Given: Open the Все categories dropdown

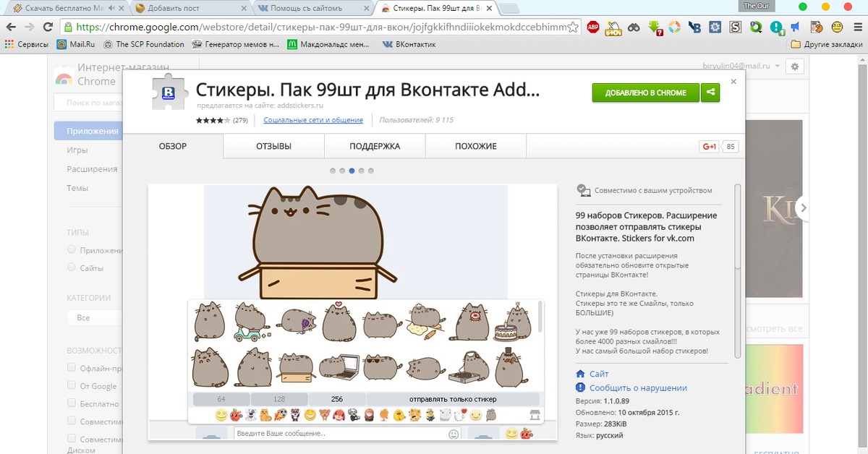Looking at the screenshot, I should 94,317.
